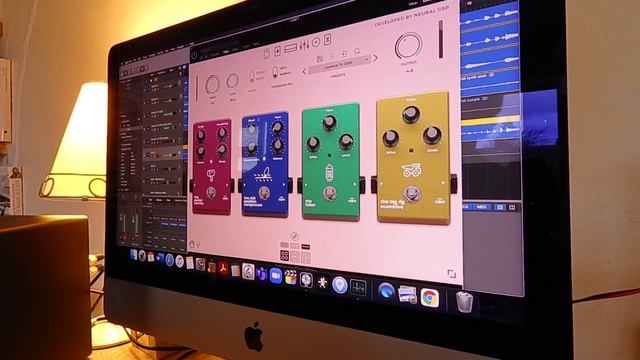The image size is (640, 360).
Task: Go to the next preset arrow
Action: point(376,58)
